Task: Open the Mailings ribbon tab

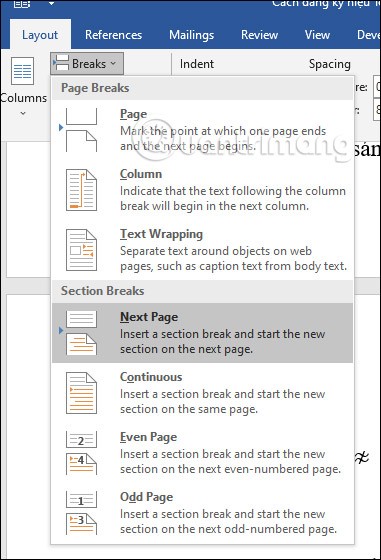Action: pos(191,35)
